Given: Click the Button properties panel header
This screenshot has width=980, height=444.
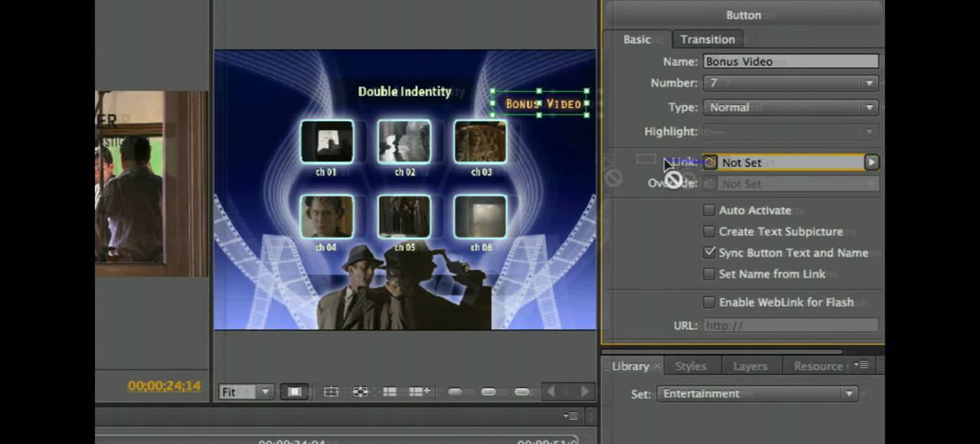Looking at the screenshot, I should click(743, 15).
